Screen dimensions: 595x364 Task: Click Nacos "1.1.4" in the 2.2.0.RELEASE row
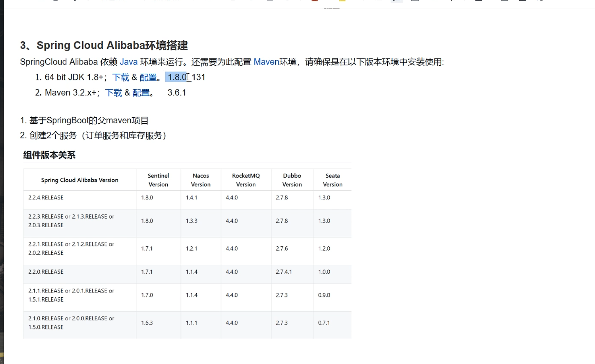point(191,272)
